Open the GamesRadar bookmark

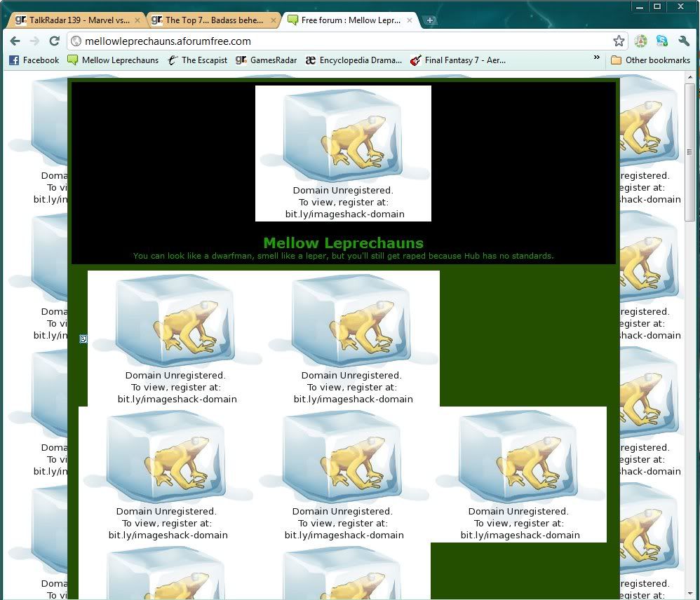click(x=266, y=60)
